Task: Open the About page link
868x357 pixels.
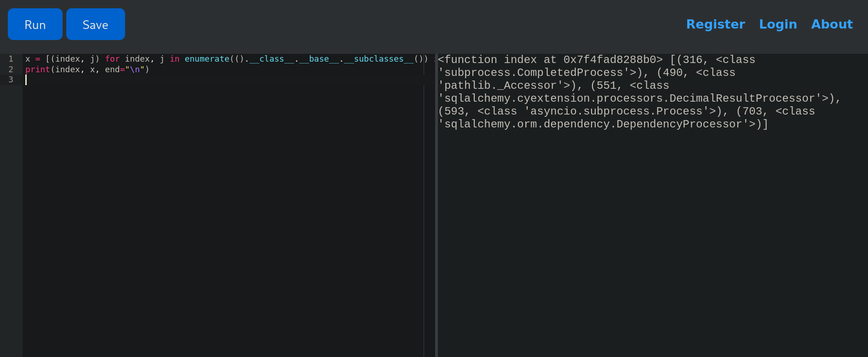Action: click(x=832, y=24)
